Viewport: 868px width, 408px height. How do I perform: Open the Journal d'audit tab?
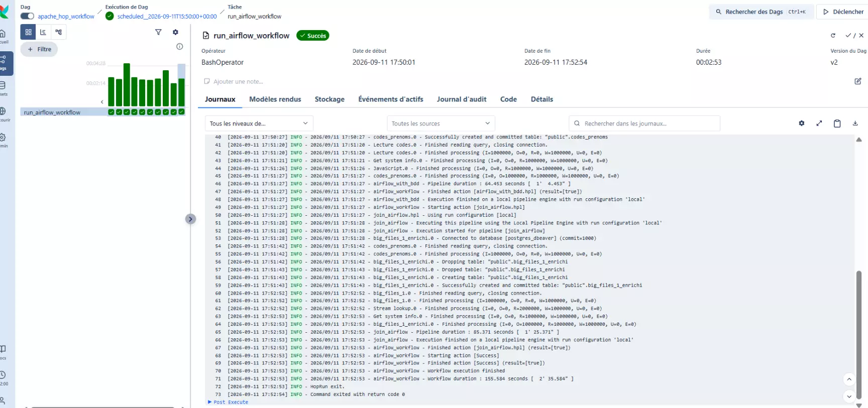point(462,99)
